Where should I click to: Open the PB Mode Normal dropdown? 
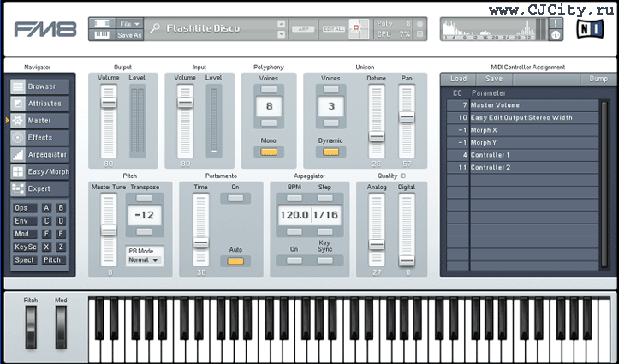(x=144, y=260)
